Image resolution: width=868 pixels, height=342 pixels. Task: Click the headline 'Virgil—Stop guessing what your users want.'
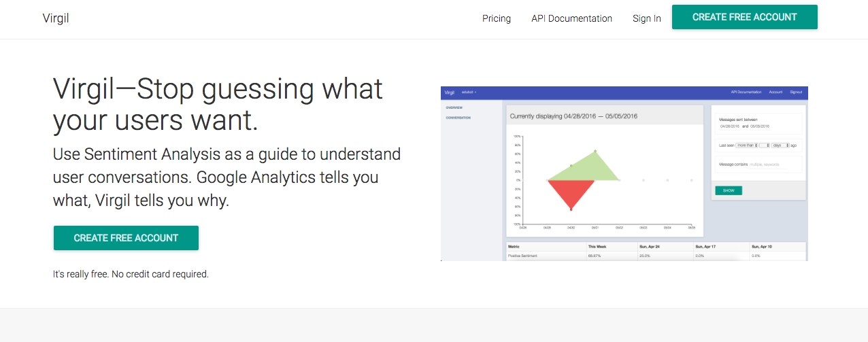(218, 104)
